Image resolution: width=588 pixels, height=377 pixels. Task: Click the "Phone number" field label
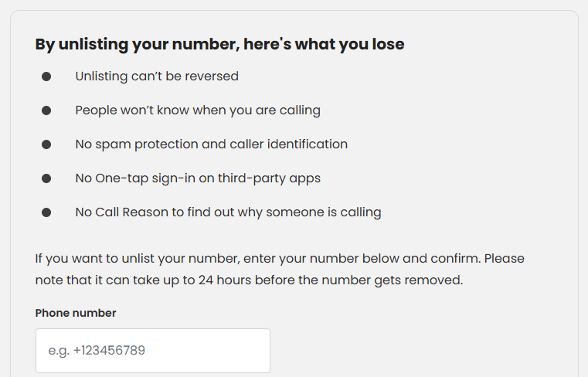tap(76, 313)
